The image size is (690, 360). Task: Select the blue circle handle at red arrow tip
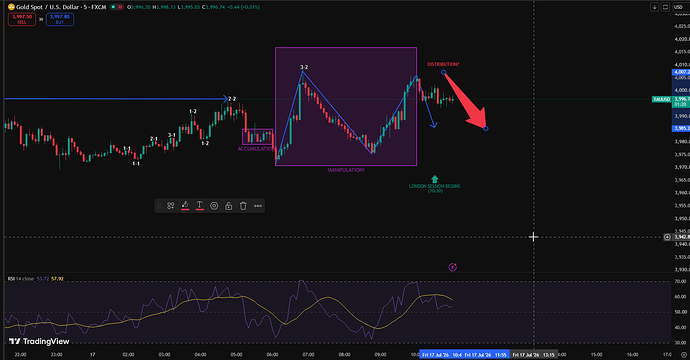click(x=485, y=129)
